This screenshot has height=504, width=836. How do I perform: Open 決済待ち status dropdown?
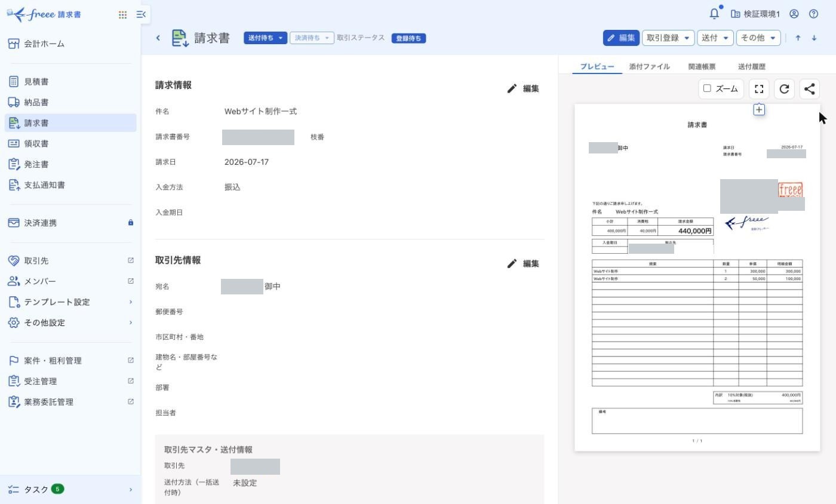(x=312, y=38)
